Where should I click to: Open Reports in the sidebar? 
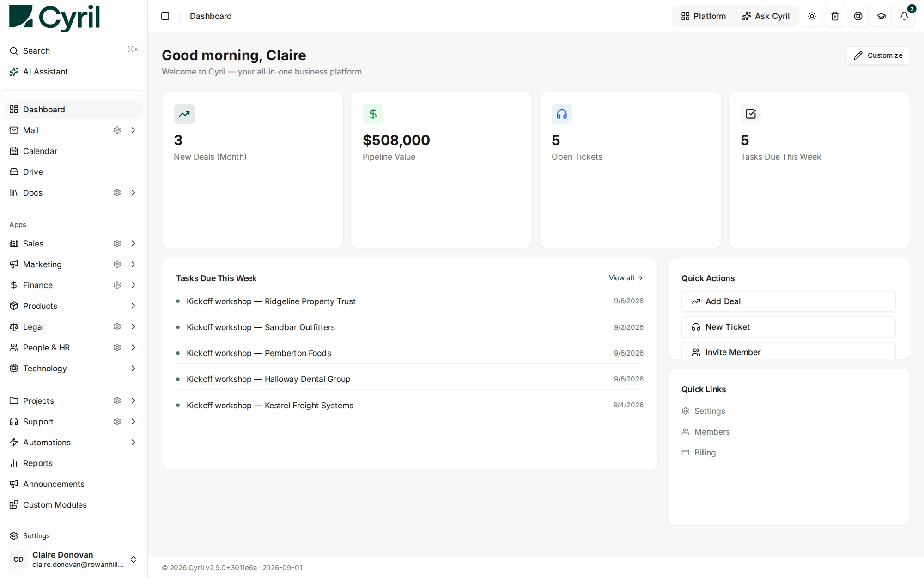[x=74, y=463]
